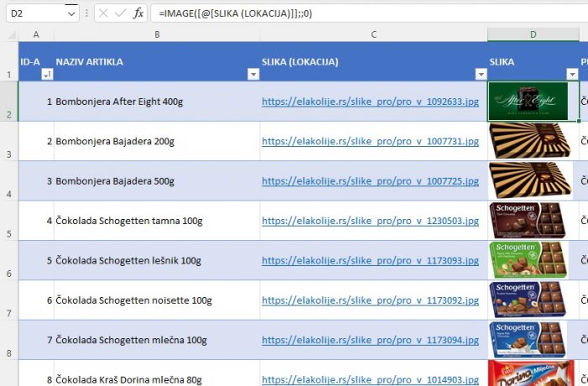Open the ID-A column filter dropdown
588x386 pixels.
pyautogui.click(x=46, y=74)
